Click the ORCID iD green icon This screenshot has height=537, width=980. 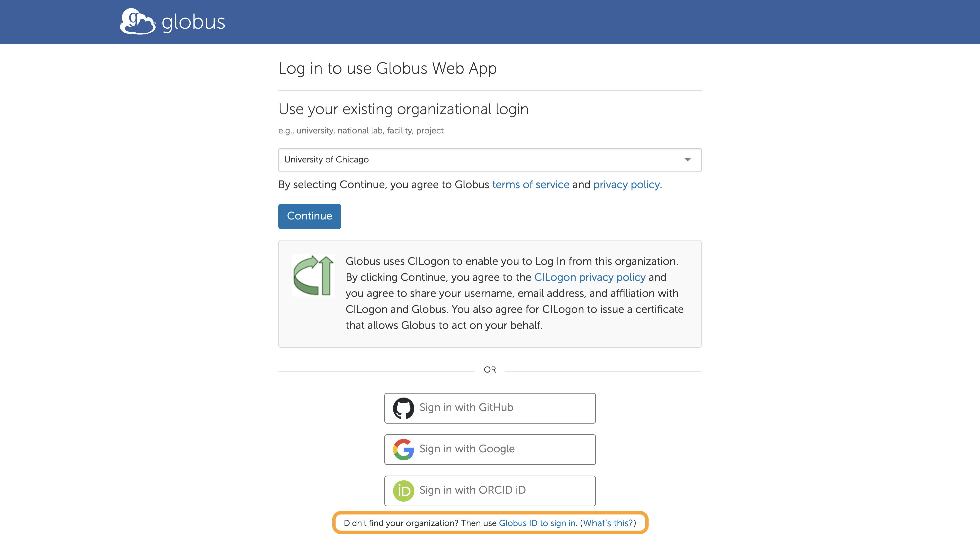(403, 491)
